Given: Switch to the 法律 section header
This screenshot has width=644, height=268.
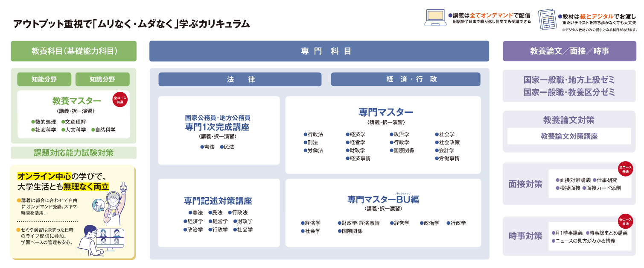Looking at the screenshot, I should coord(240,79).
